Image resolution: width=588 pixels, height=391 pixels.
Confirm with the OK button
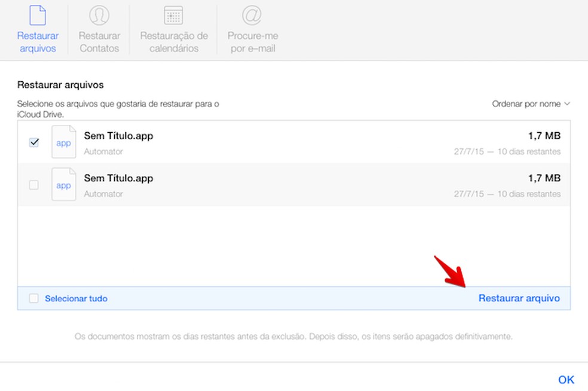(566, 380)
